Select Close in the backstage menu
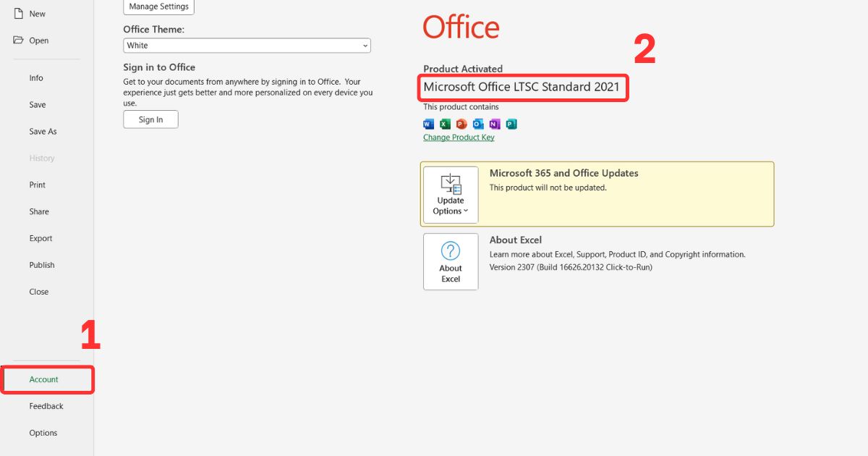The width and height of the screenshot is (868, 456). pos(39,292)
